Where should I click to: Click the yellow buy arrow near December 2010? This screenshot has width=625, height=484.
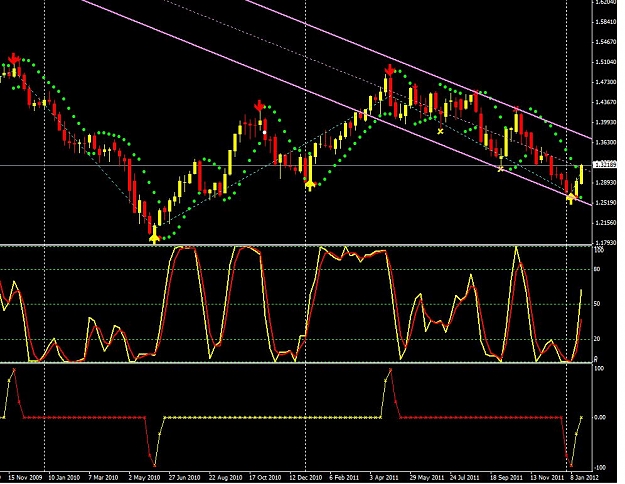[310, 185]
